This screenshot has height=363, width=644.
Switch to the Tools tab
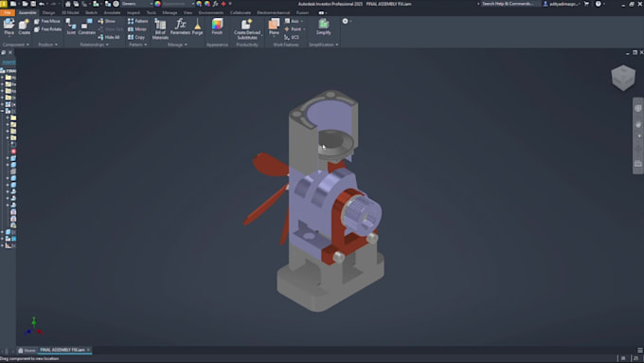coord(152,12)
